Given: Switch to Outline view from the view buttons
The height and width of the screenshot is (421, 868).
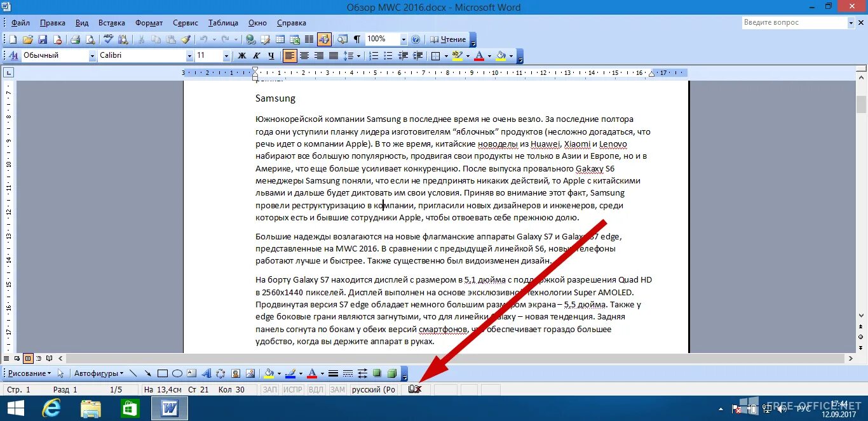Looking at the screenshot, I should click(39, 358).
